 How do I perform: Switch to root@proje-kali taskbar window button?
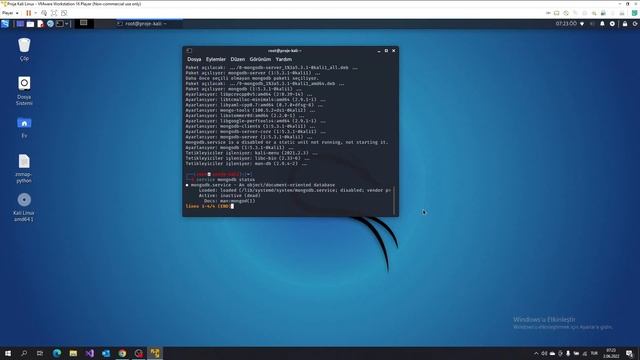[x=149, y=24]
